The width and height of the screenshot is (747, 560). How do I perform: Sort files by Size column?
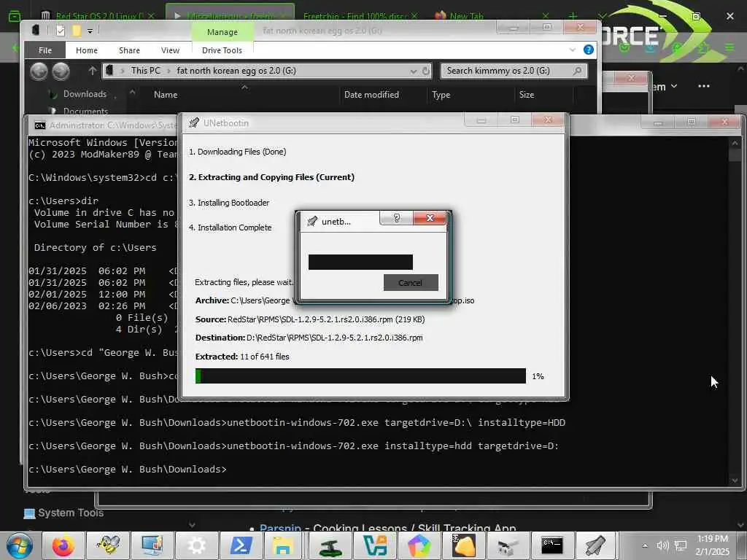[x=527, y=95]
